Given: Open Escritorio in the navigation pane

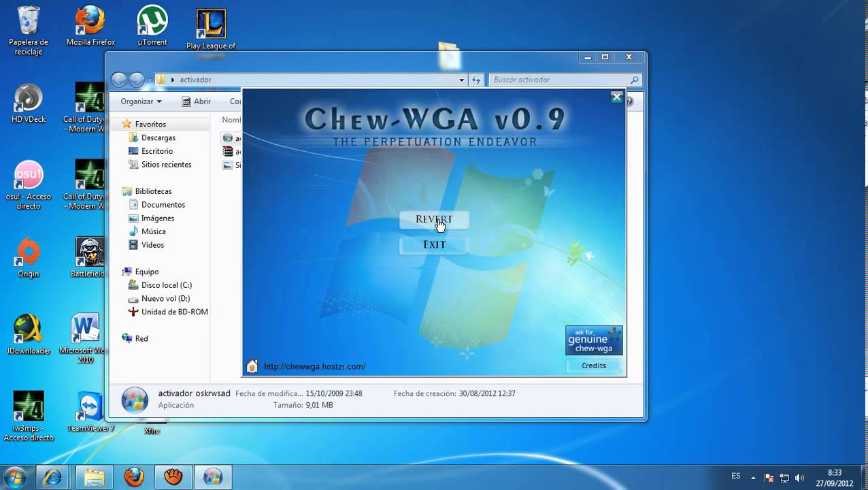Looking at the screenshot, I should [157, 151].
